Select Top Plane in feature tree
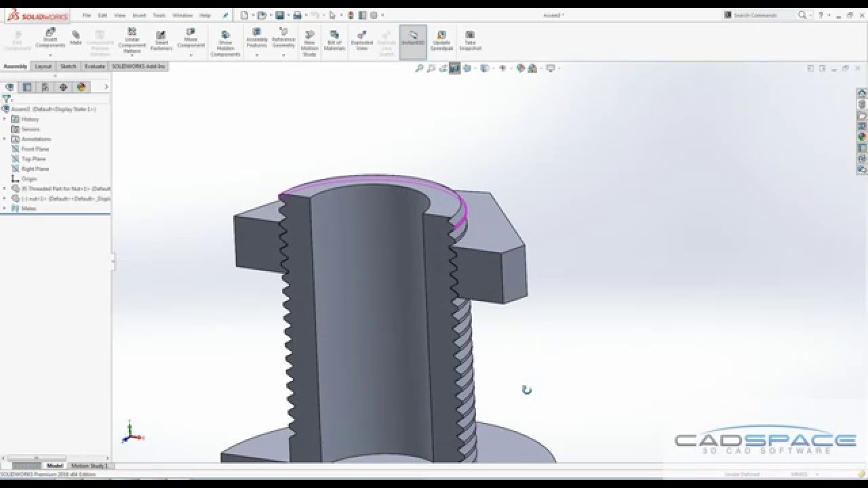The width and height of the screenshot is (868, 488). coord(33,159)
